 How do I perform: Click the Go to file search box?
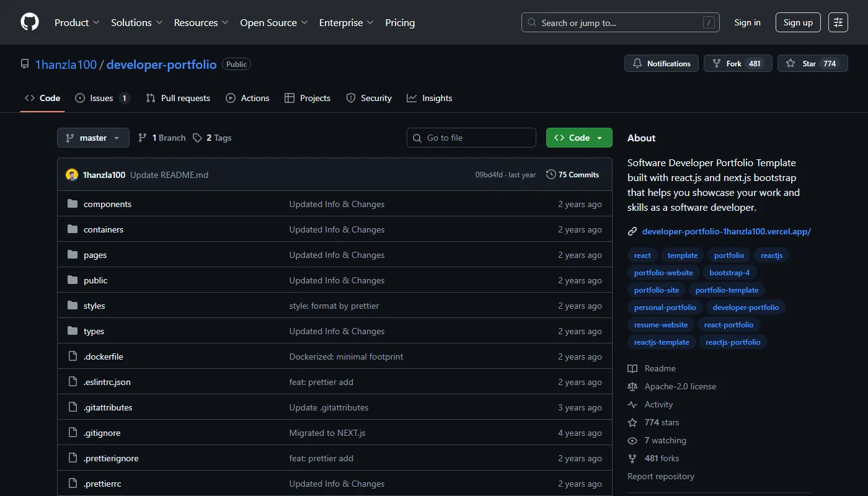tap(471, 138)
